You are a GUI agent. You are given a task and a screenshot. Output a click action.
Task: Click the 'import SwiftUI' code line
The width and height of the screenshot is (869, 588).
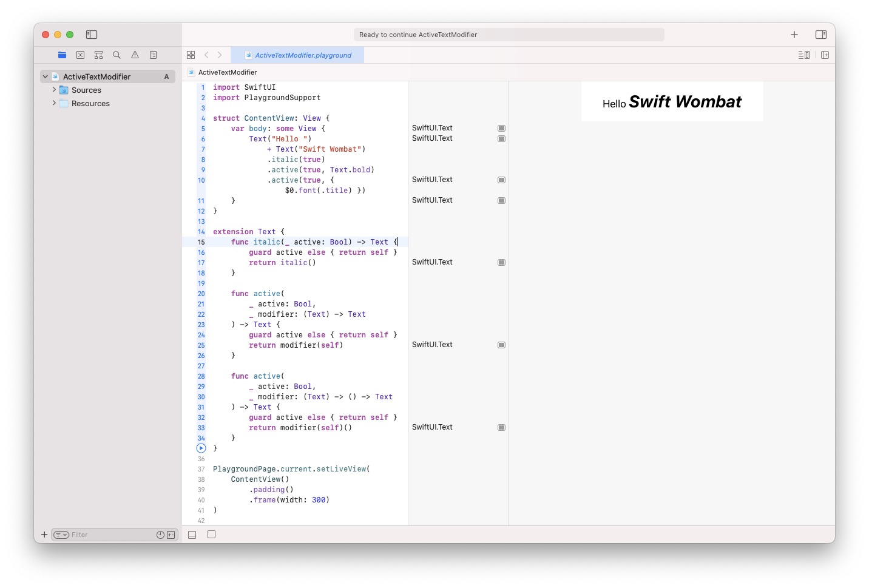coord(244,87)
